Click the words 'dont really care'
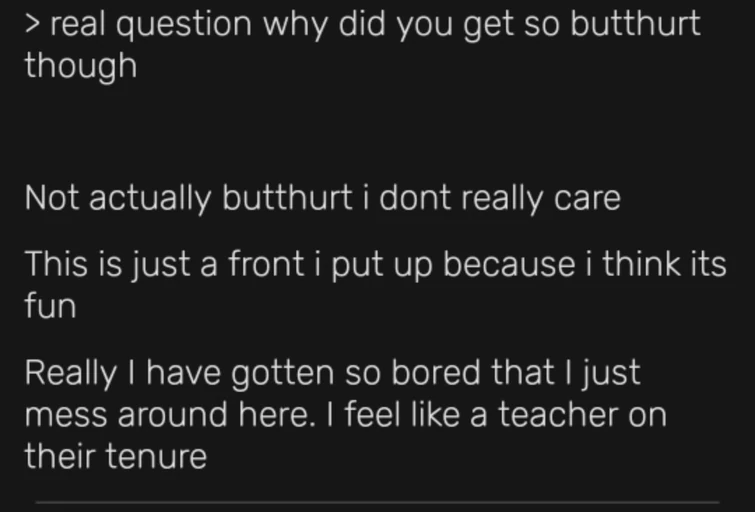 [500, 198]
